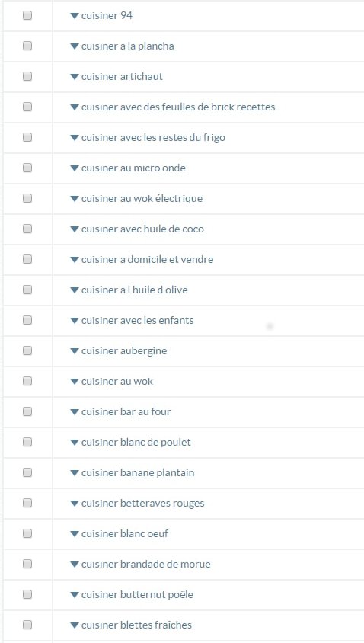
Task: Check the box for cuisiner blettes fraîches
Action: (27, 625)
